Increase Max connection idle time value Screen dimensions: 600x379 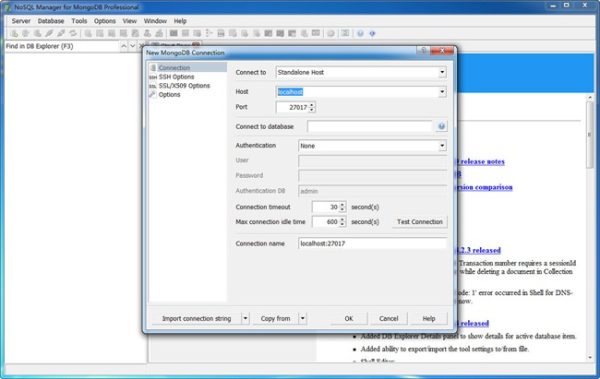[342, 219]
